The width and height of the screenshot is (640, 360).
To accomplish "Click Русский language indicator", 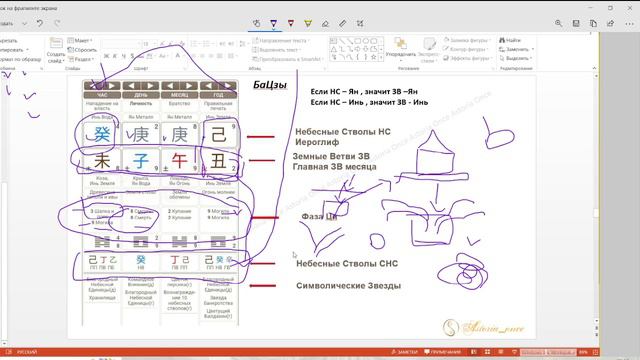I will (x=27, y=352).
